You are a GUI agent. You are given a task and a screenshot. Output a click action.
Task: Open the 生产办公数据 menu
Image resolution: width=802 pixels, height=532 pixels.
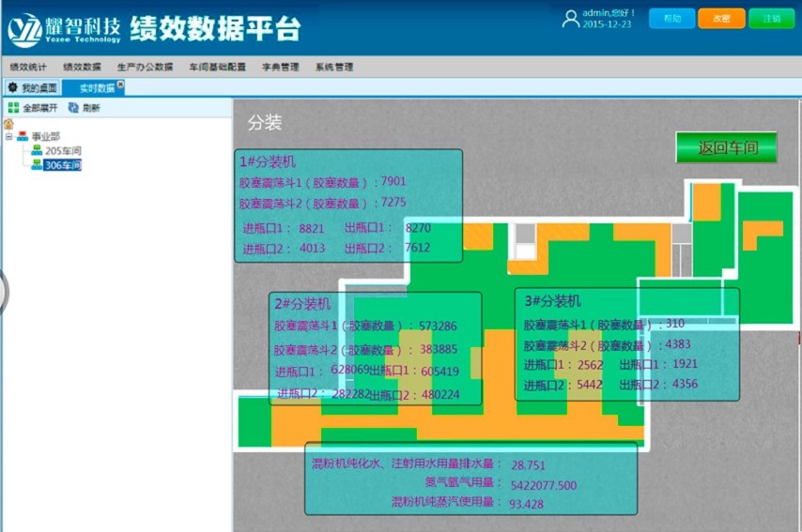pos(145,67)
